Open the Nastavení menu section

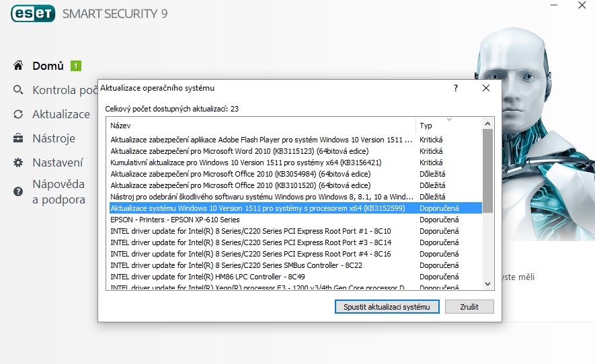pyautogui.click(x=58, y=163)
